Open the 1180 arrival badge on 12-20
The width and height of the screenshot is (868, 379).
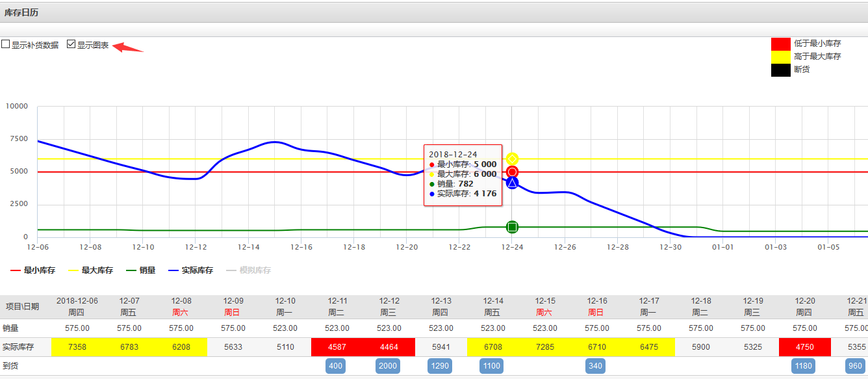804,366
